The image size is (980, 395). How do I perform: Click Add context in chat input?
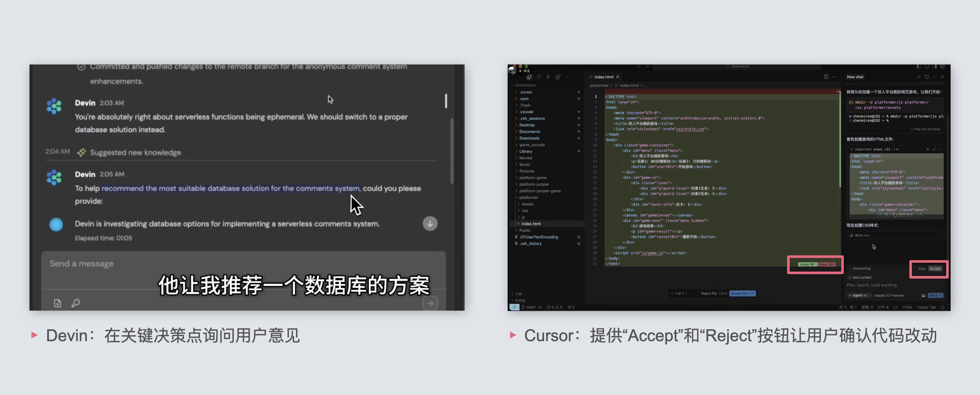[x=860, y=277]
